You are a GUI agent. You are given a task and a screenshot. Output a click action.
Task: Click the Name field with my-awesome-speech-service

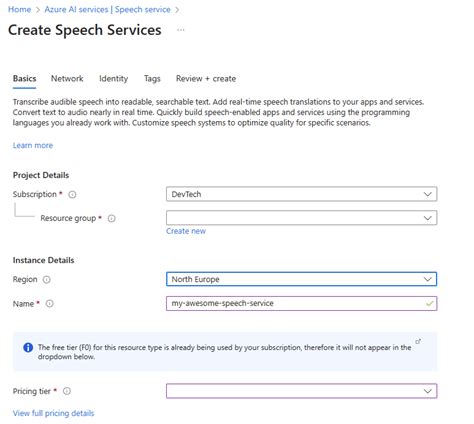301,303
